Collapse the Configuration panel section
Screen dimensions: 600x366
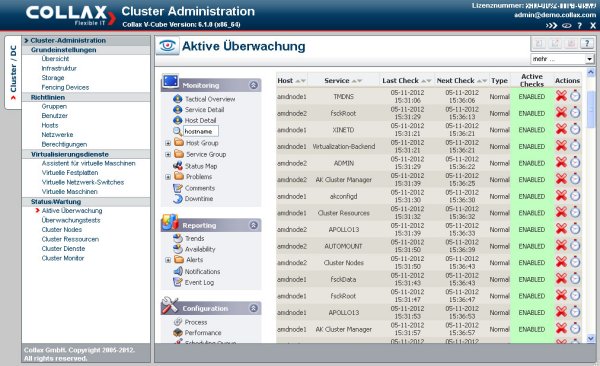coord(253,308)
